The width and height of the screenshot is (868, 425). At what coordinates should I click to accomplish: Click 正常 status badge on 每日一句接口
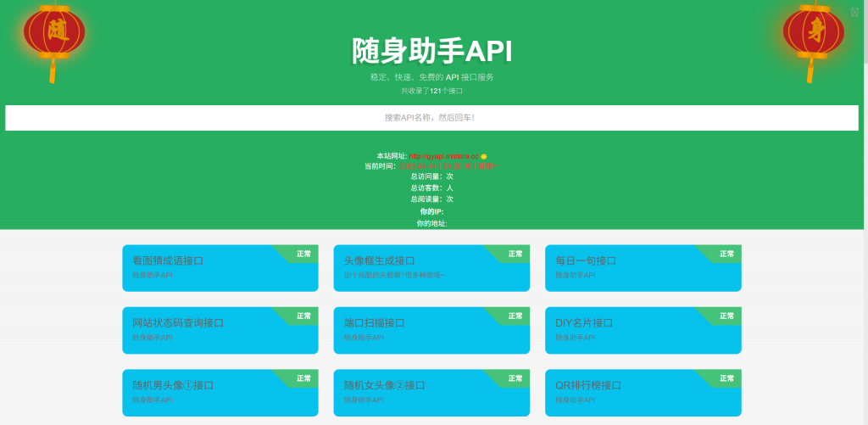726,254
